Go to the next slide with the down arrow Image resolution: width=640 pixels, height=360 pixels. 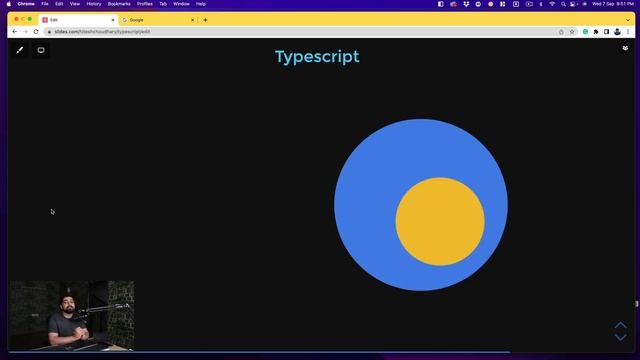pyautogui.click(x=620, y=337)
